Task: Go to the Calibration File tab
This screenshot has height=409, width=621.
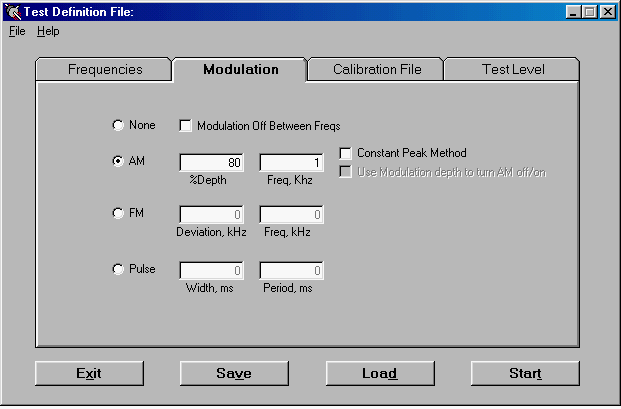Action: tap(376, 70)
